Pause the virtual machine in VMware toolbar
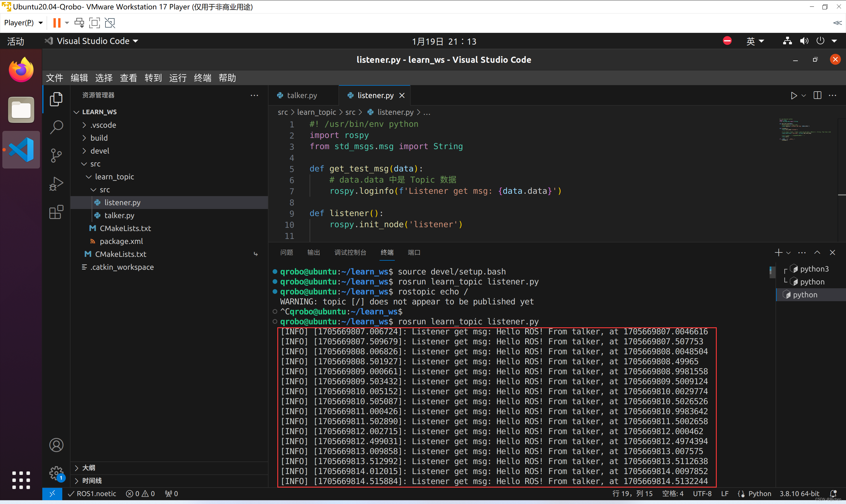The width and height of the screenshot is (846, 504). [x=57, y=23]
